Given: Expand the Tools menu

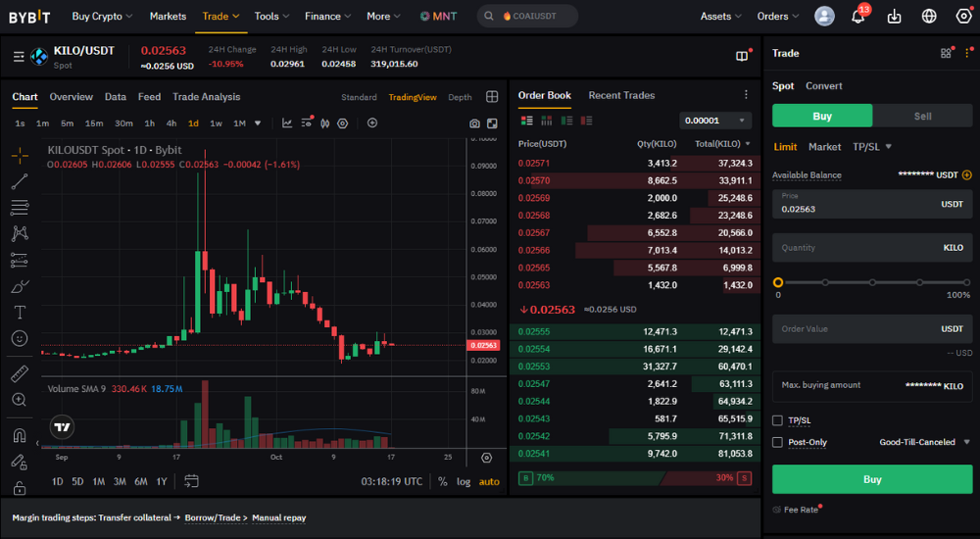Looking at the screenshot, I should click(271, 17).
